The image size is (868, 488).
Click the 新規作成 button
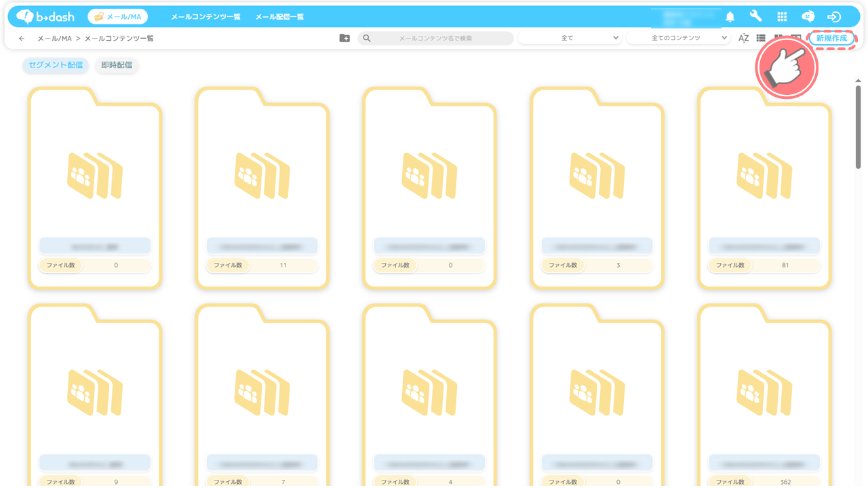831,38
